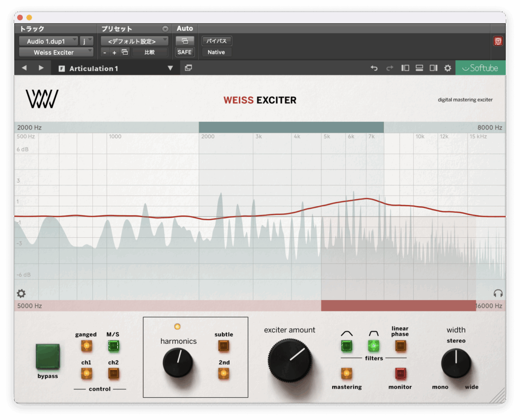Click the red lower frequency band bar
Viewport: 520px width, 420px height.
pos(398,306)
